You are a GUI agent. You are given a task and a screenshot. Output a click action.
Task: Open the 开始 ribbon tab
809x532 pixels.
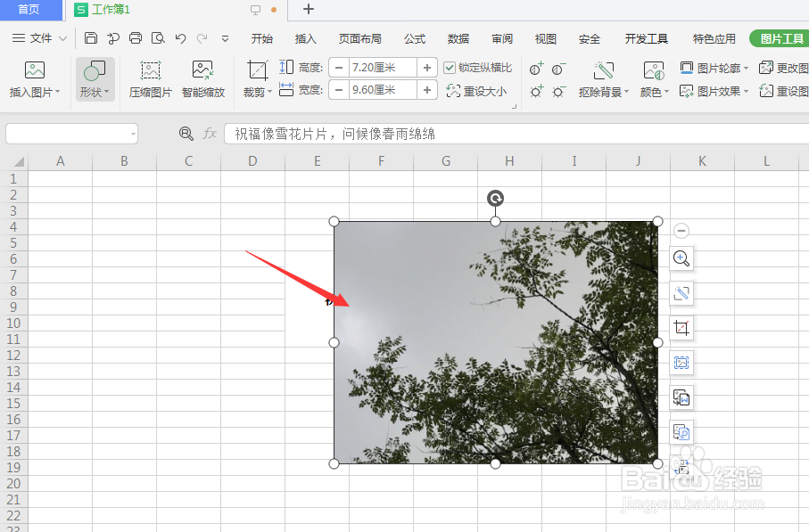coord(261,38)
